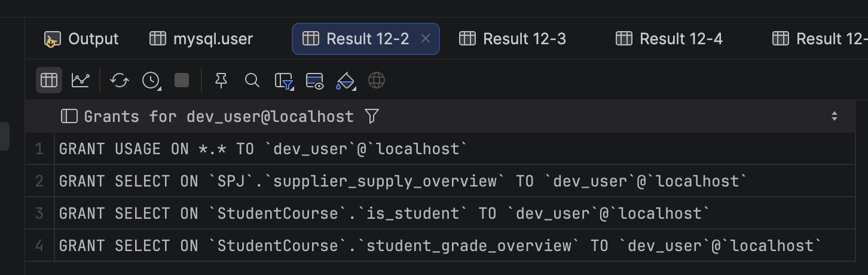Open find in results magnifier
This screenshot has width=868, height=275.
coord(252,80)
